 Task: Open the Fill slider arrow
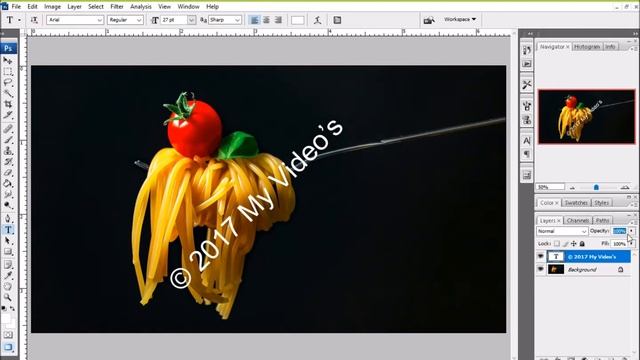(x=631, y=244)
